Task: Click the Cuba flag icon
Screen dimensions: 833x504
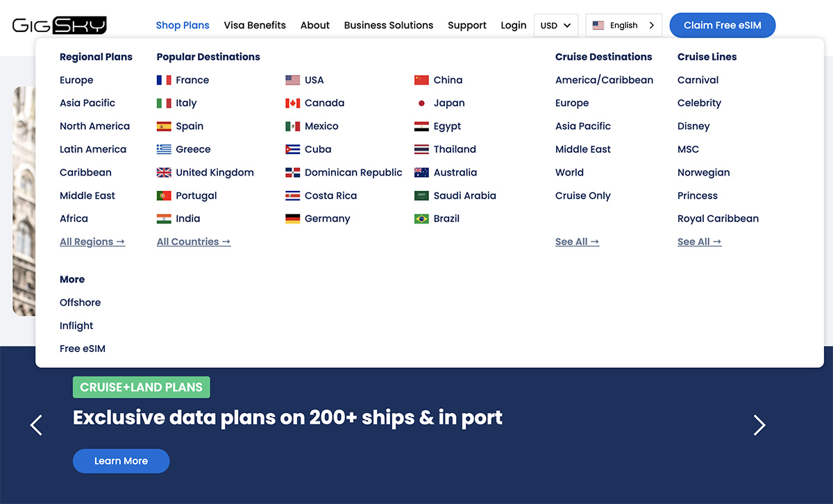Action: [293, 149]
